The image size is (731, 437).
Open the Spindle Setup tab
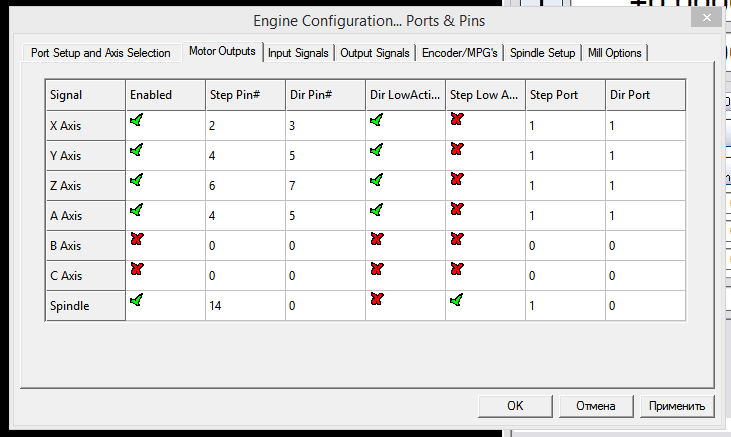click(x=543, y=52)
